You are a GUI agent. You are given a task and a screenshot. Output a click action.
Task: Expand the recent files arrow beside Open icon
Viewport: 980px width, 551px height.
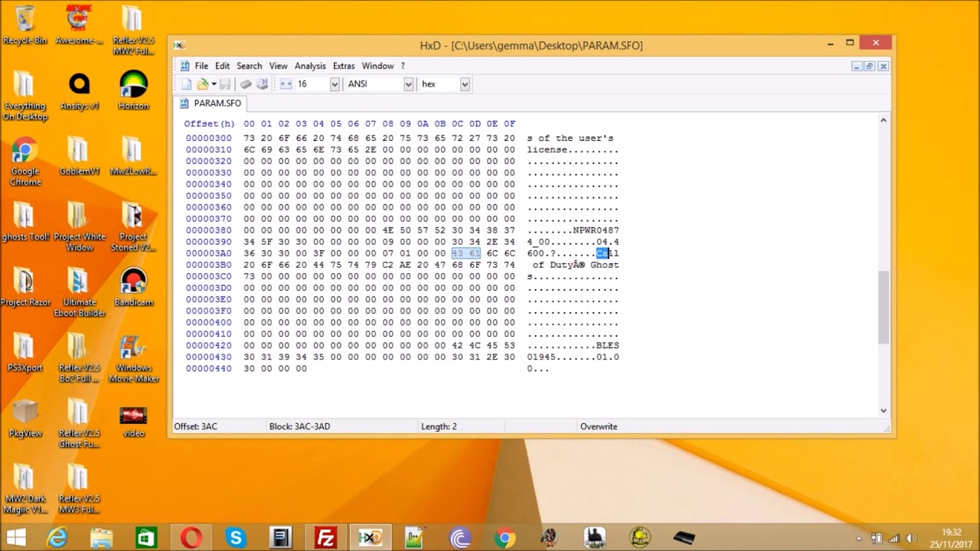click(214, 84)
